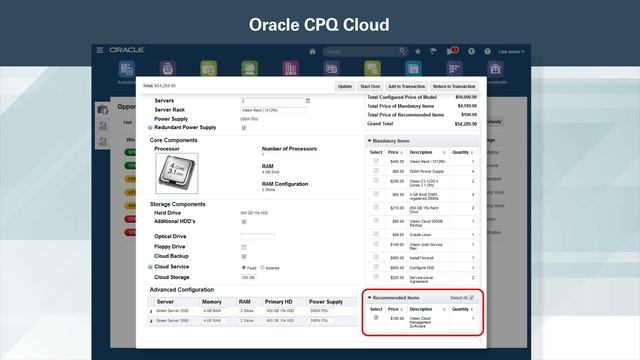Click info icon beside Redundant Power Supply
Image resolution: width=640 pixels, height=360 pixels.
[150, 127]
